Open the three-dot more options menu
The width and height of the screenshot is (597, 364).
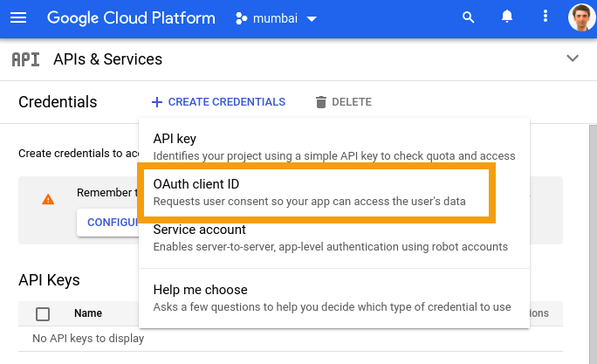pos(546,16)
